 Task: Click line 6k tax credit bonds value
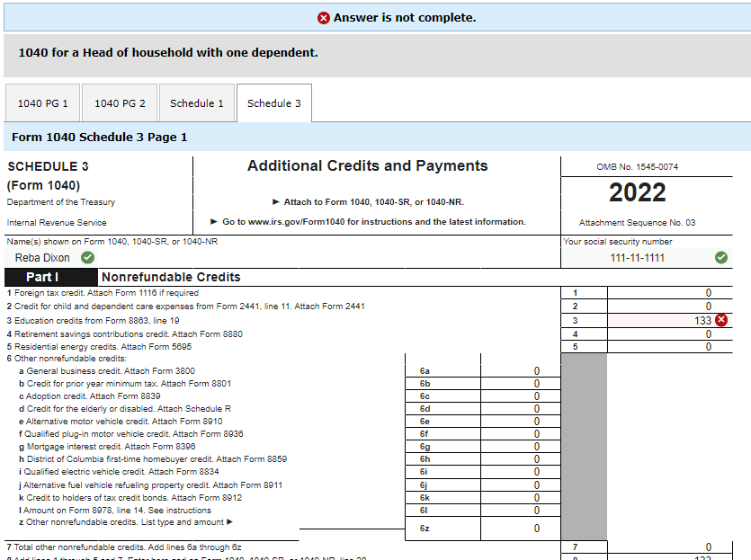point(521,498)
